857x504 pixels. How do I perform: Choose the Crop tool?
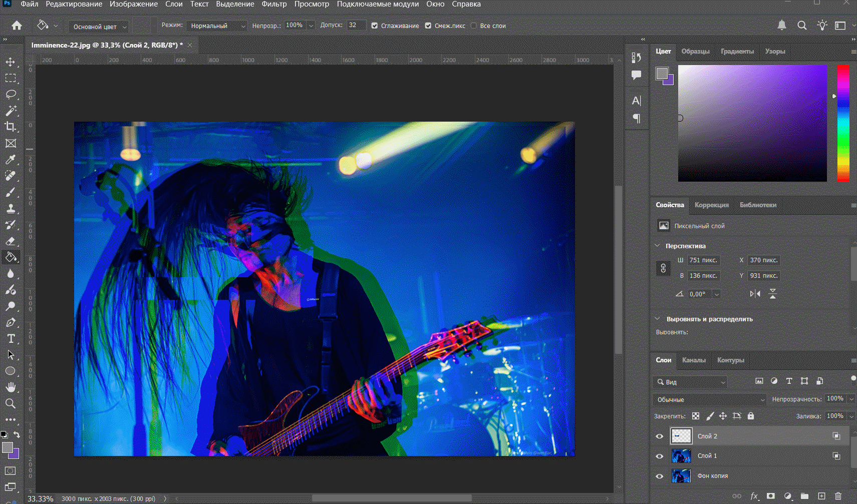11,127
